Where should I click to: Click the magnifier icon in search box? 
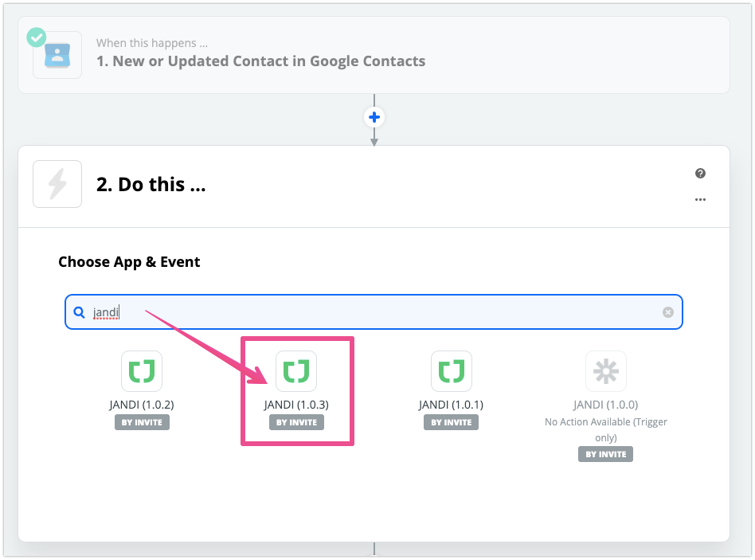[80, 312]
